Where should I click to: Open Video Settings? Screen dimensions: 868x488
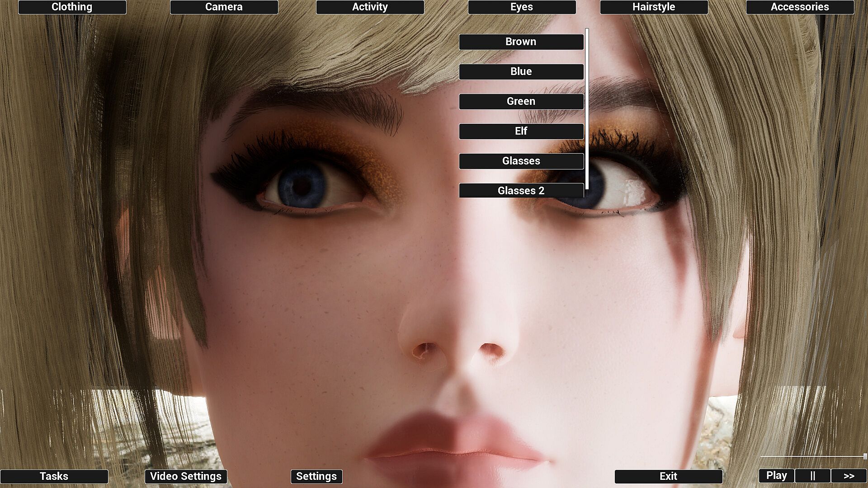[186, 476]
